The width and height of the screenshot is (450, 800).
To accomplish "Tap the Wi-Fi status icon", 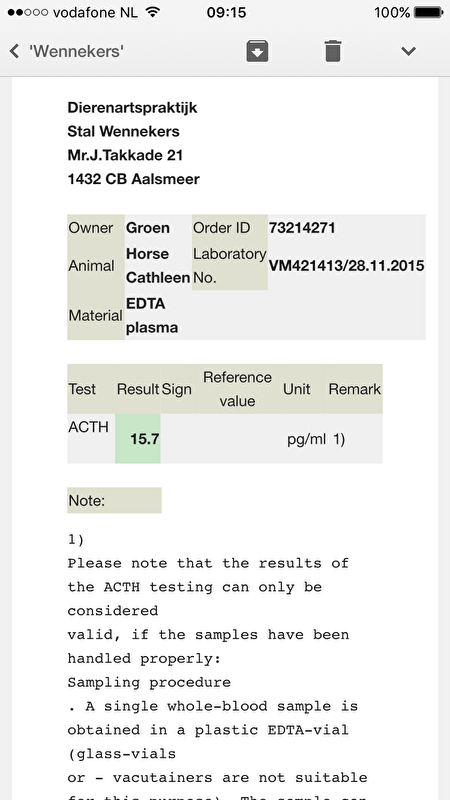I will [x=152, y=12].
